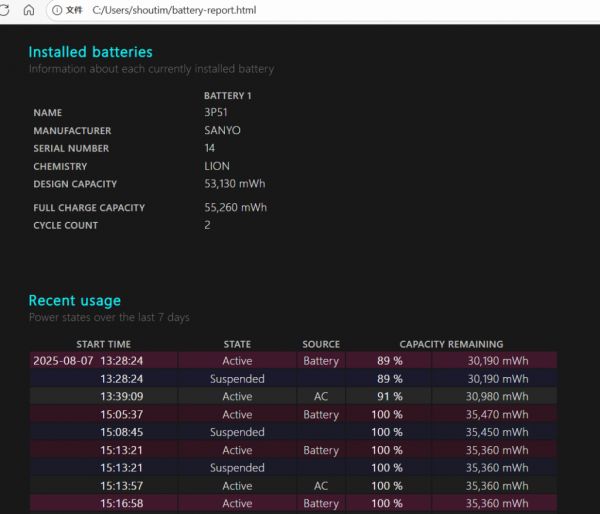The height and width of the screenshot is (514, 600).
Task: Click the CHEMISTRY value LION
Action: coord(217,167)
